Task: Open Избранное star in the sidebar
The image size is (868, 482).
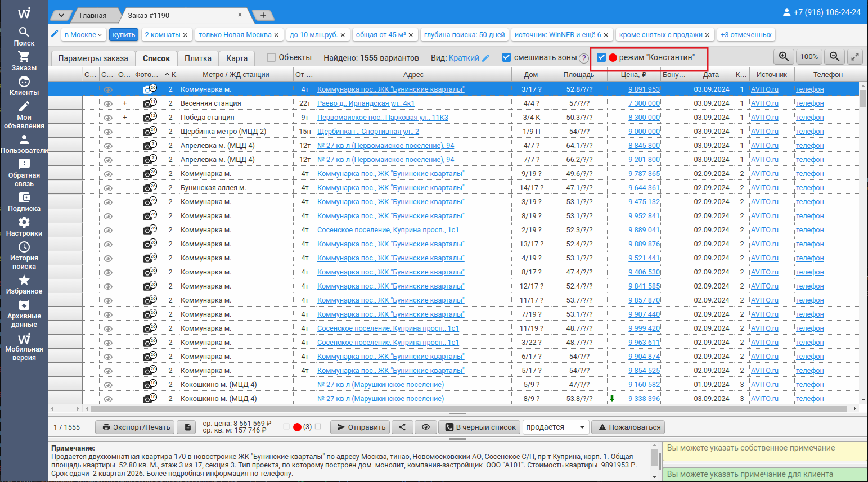Action: pos(24,285)
